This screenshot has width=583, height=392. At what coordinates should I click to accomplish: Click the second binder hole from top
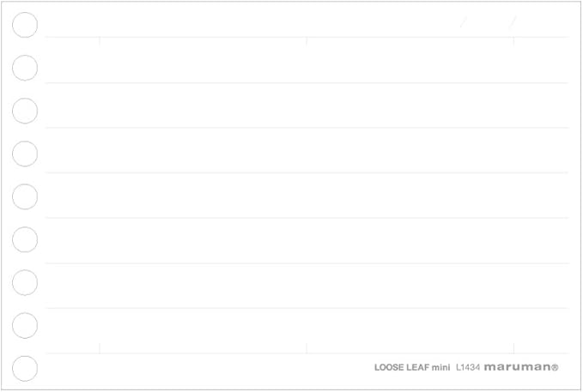point(25,68)
